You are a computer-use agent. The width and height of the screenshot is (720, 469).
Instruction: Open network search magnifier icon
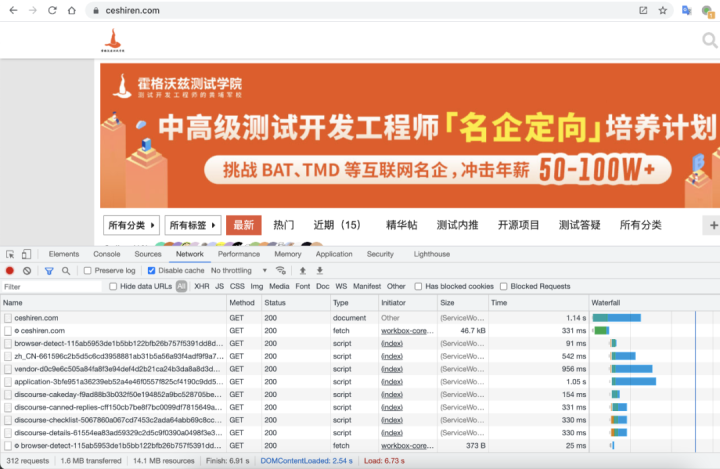pos(66,271)
